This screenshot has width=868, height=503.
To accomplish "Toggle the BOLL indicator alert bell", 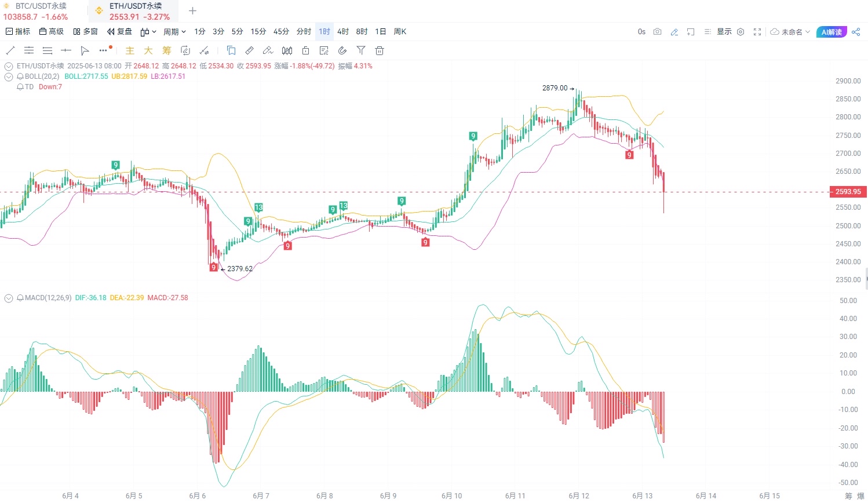I will tap(20, 76).
